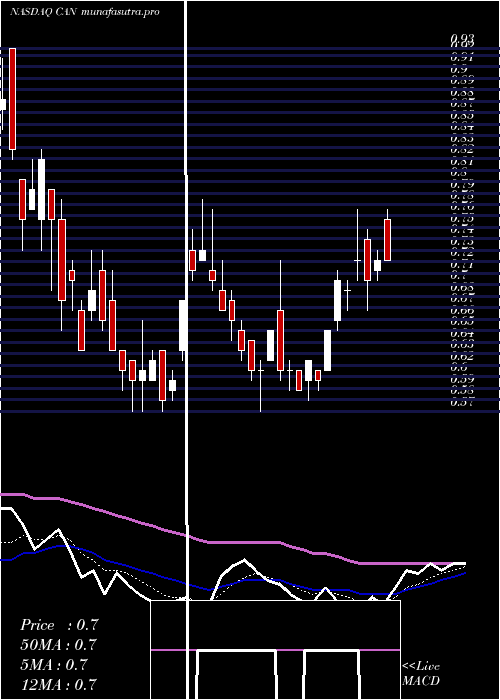The width and height of the screenshot is (500, 700).
Task: Click the tall red candlestick at the chart's top left
Action: [x=12, y=99]
